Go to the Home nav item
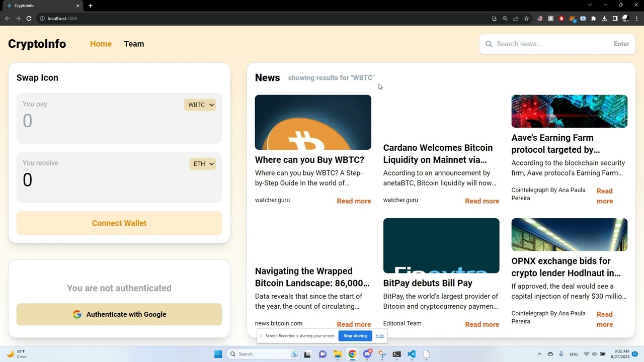Viewport: 644px width, 362px height. 101,44
